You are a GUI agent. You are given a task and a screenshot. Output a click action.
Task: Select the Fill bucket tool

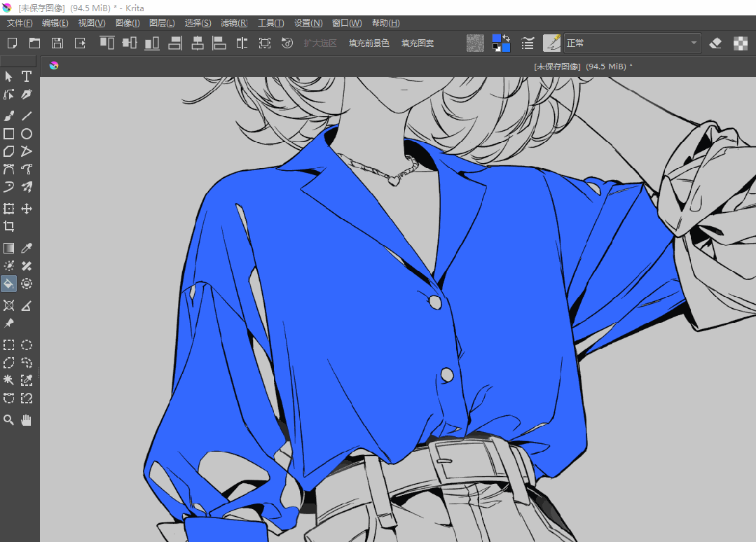[8, 284]
